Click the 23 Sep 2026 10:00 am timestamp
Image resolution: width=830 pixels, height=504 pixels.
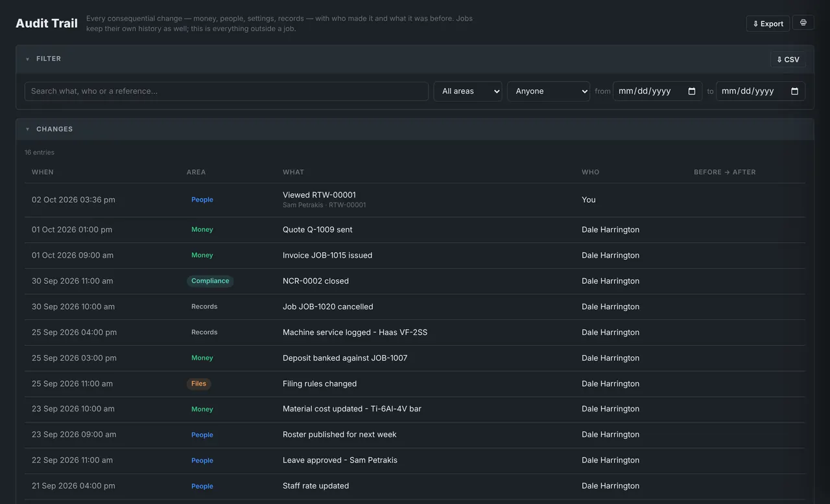tap(73, 409)
